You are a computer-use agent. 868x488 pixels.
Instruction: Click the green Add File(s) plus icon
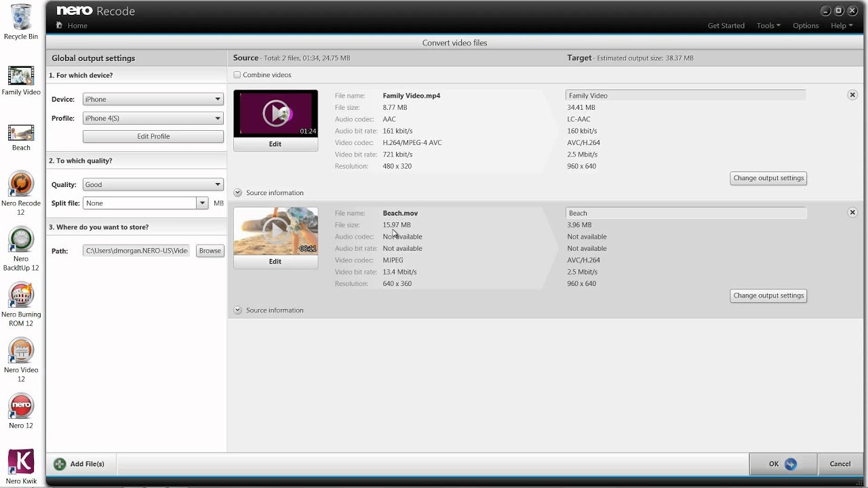coord(60,464)
